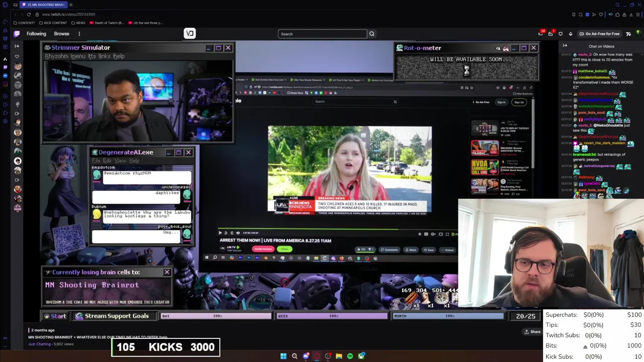Expand the Twitch left sidebar

click(17, 46)
